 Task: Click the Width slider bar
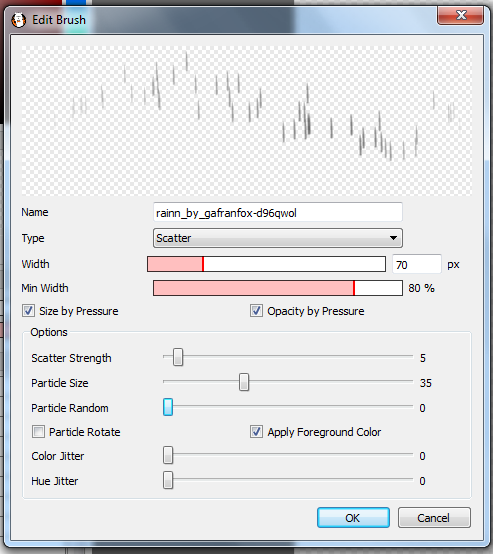[x=266, y=264]
